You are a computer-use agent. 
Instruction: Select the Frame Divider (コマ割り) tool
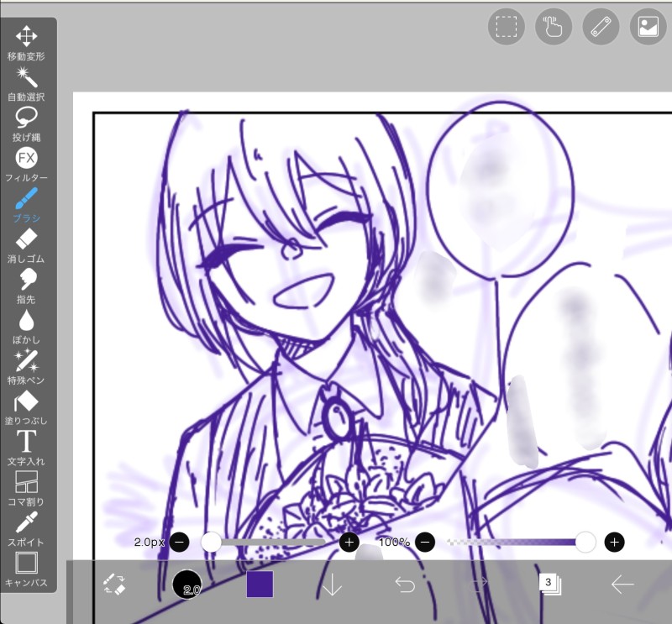(26, 488)
